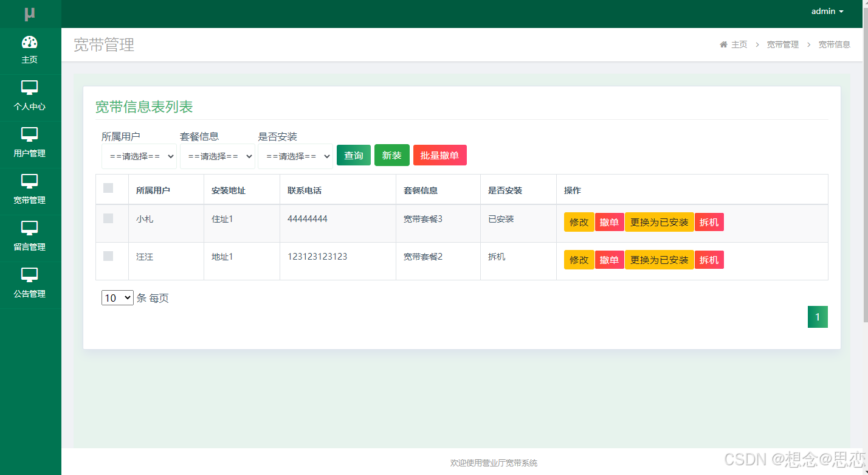Go to 宽带管理 breadcrumb link
Image resolution: width=868 pixels, height=475 pixels.
pos(783,44)
